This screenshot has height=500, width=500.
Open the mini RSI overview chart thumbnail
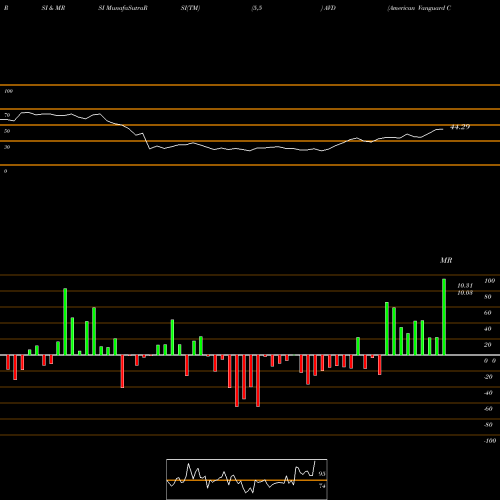pyautogui.click(x=247, y=479)
